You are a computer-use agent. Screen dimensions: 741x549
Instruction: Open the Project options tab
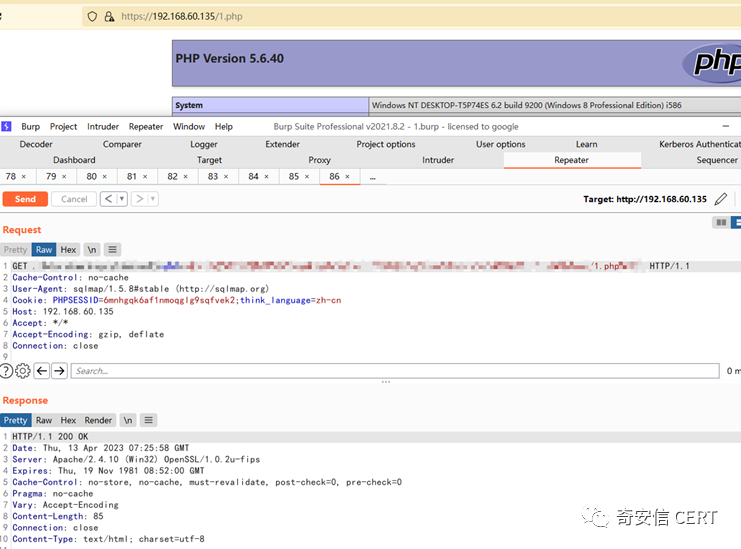coord(386,144)
